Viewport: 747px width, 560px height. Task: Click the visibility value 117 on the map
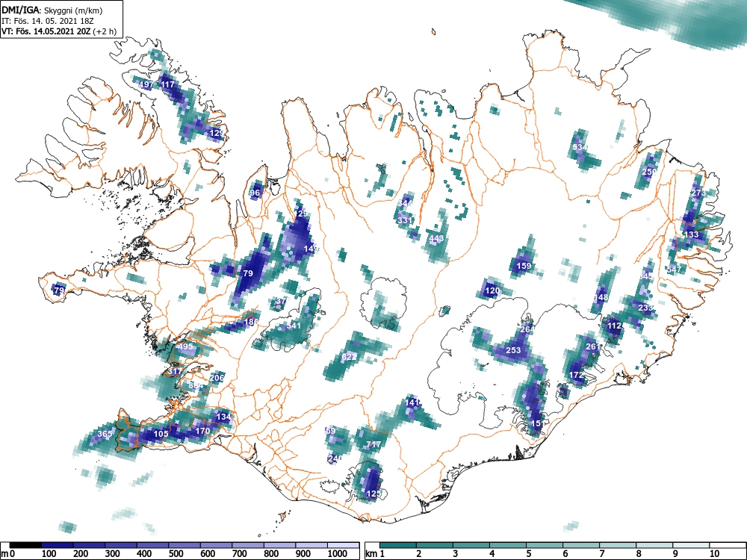167,85
